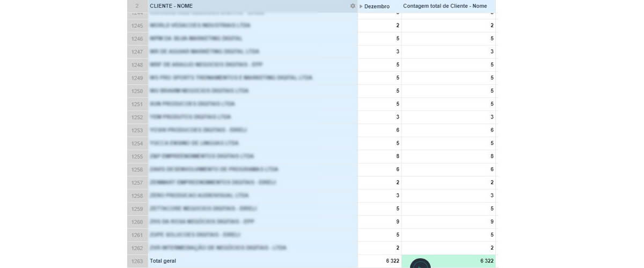Select the Dezembro total cell 6 322
The height and width of the screenshot is (268, 644).
tap(379, 261)
